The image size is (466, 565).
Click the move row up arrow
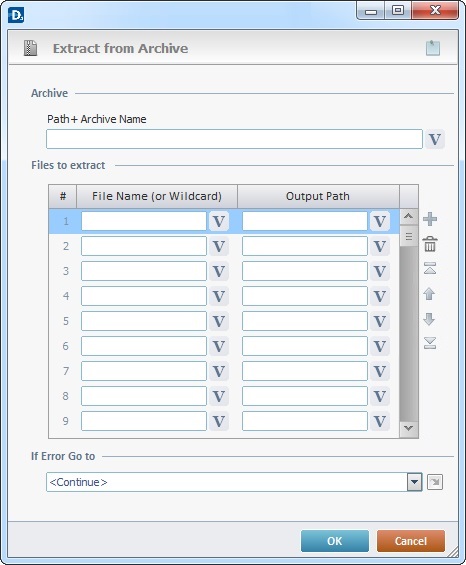click(429, 294)
